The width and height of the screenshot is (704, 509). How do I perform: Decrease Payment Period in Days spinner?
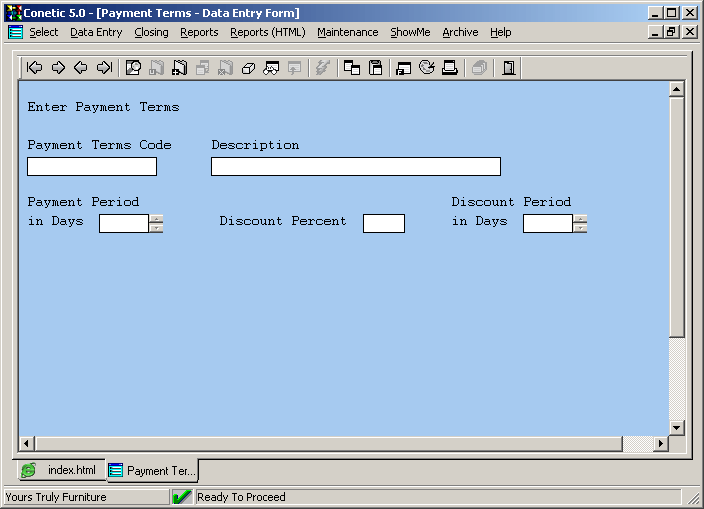[156, 228]
